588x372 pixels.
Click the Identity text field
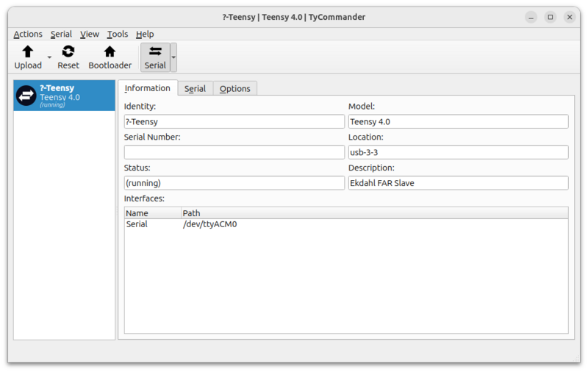pyautogui.click(x=234, y=121)
